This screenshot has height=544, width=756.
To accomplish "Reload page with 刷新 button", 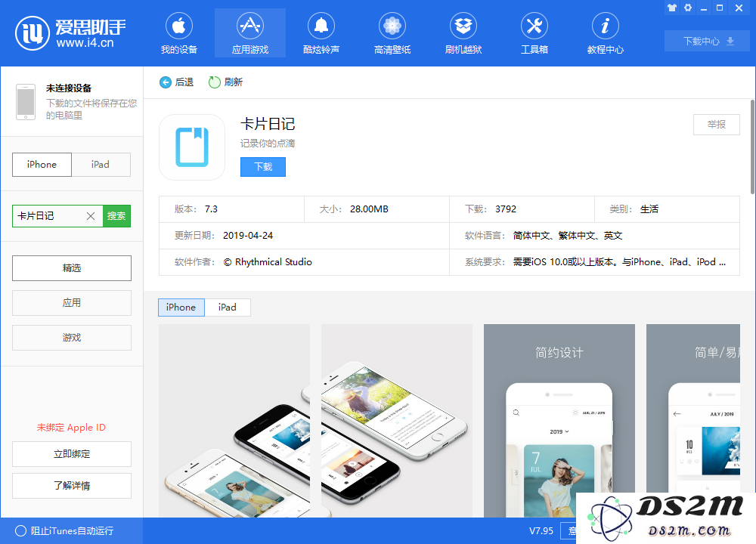I will click(x=225, y=82).
